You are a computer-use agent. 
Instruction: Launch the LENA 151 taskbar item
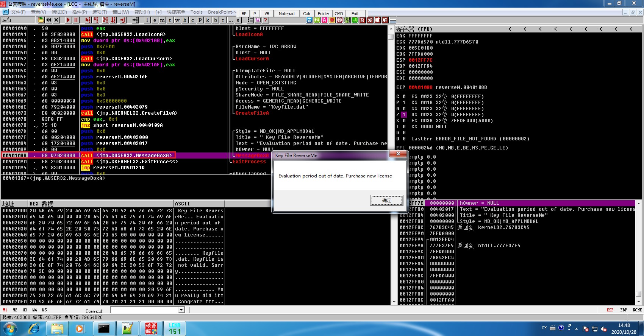175,328
